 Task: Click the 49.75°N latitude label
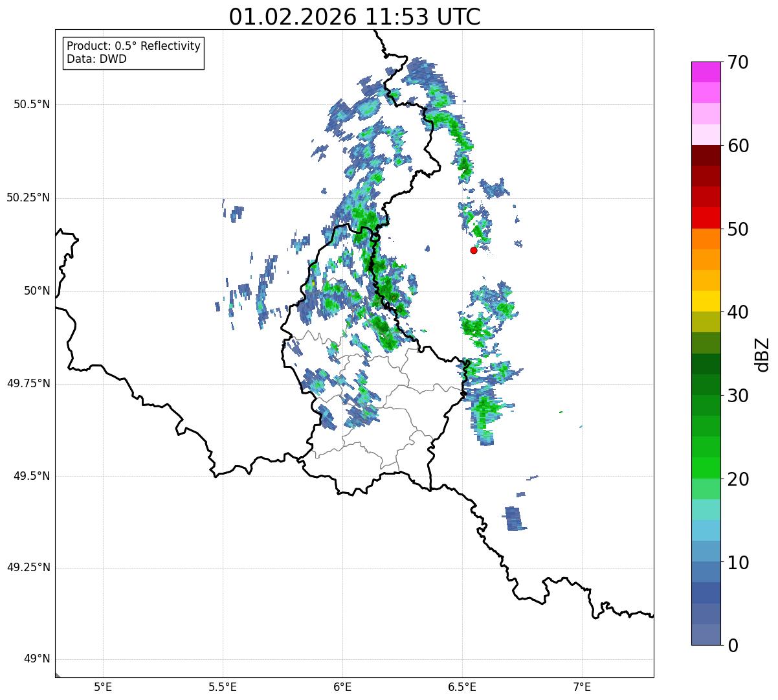pos(28,383)
